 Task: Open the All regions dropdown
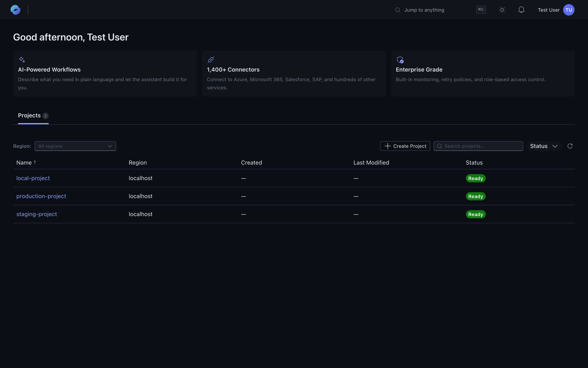[x=75, y=146]
